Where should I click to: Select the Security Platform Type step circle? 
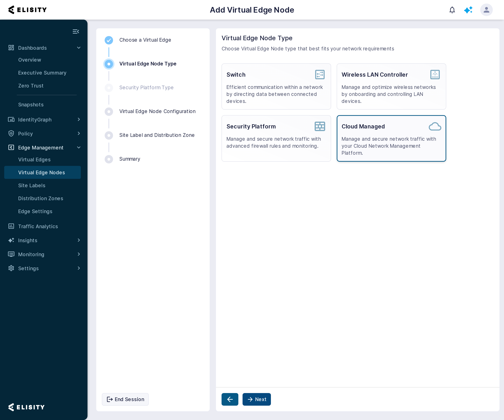pos(109,88)
